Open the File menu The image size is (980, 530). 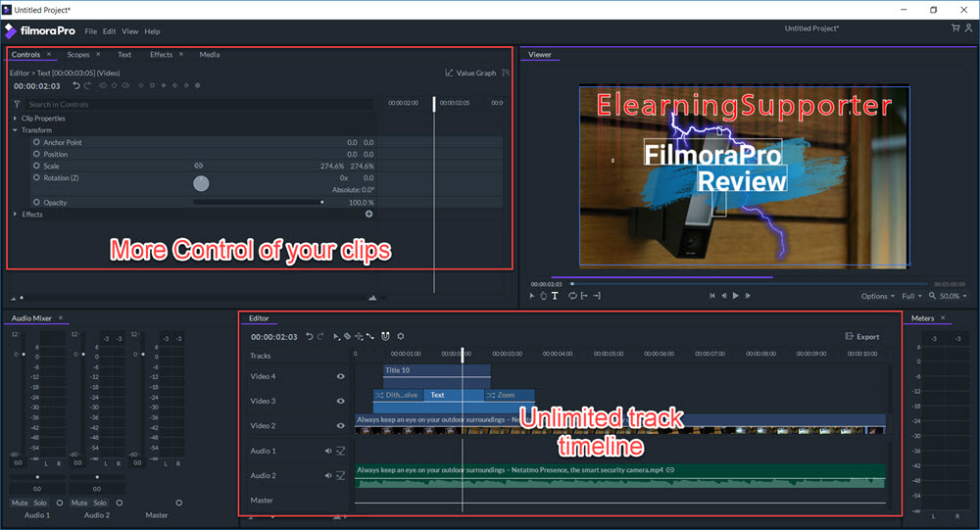pos(90,31)
